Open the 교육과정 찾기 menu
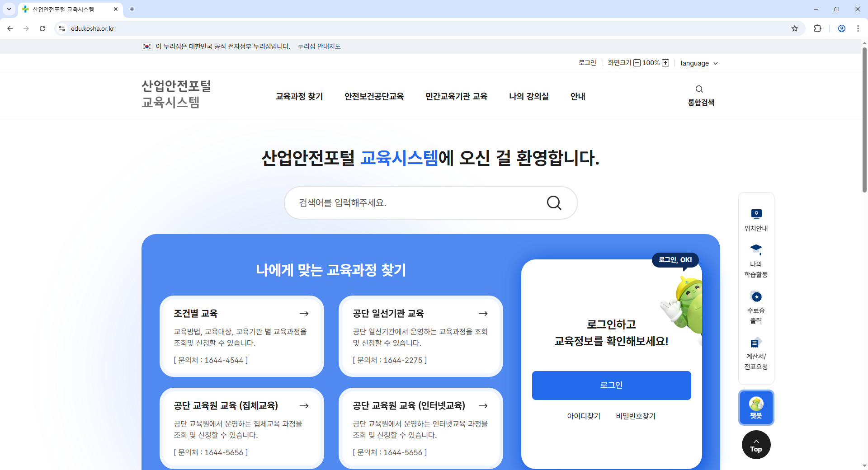The height and width of the screenshot is (470, 868). pos(299,96)
